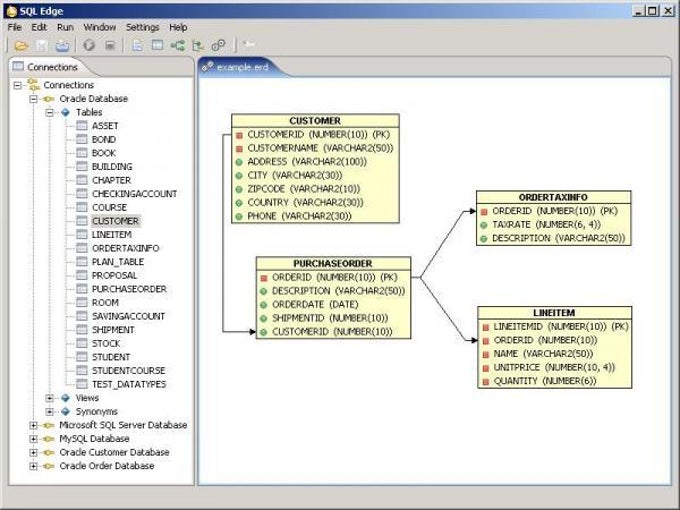Click the Views blue diamond icon

[65, 398]
